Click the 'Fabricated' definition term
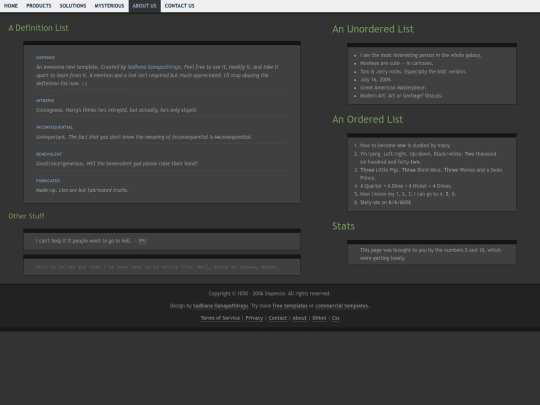Viewport: 540px width, 405px height. [48, 181]
